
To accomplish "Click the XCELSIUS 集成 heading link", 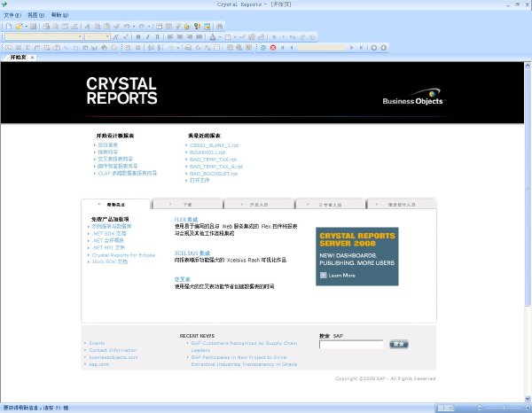I will point(192,253).
